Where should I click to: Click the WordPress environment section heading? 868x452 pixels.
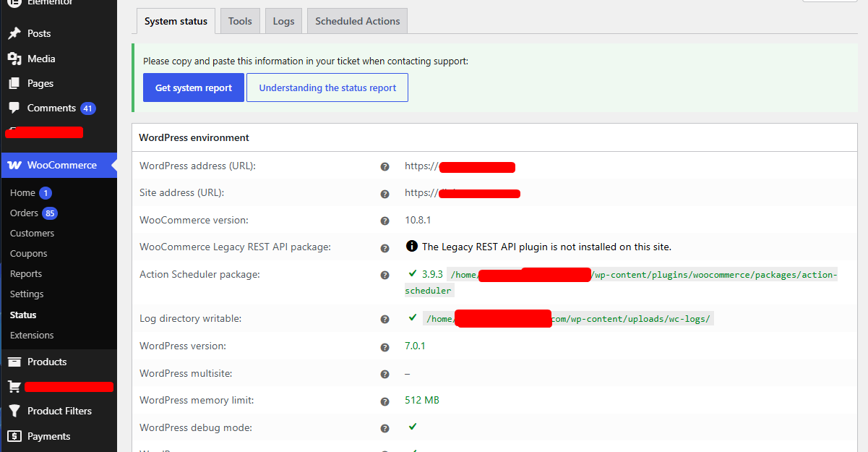(x=194, y=137)
